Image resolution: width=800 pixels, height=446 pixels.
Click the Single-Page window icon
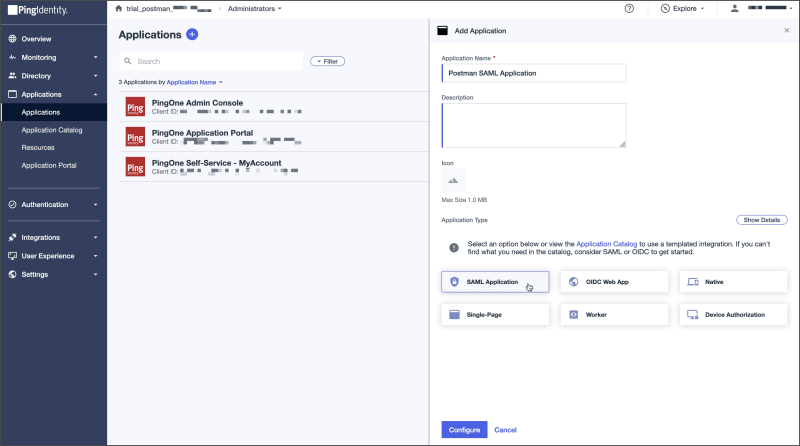click(454, 314)
